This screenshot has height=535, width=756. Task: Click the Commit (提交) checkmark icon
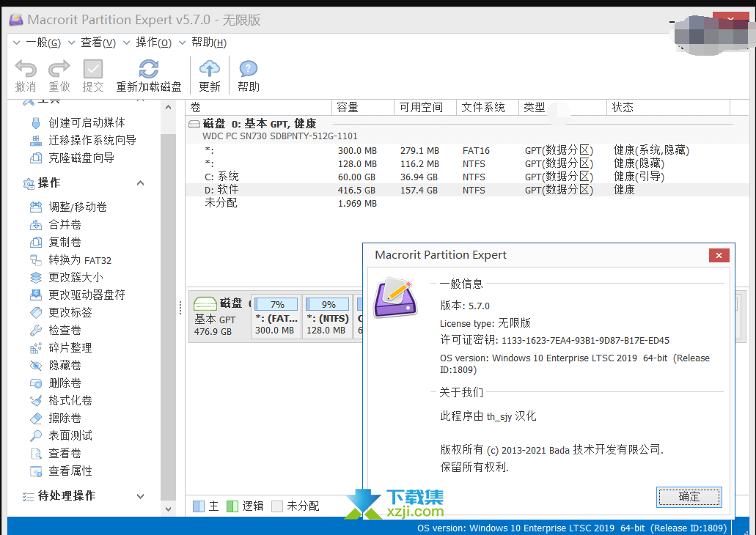pos(93,69)
